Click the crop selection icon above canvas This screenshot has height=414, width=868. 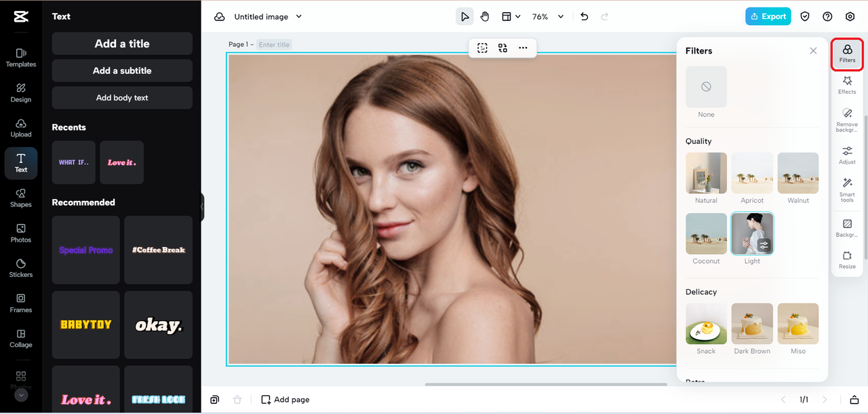482,48
